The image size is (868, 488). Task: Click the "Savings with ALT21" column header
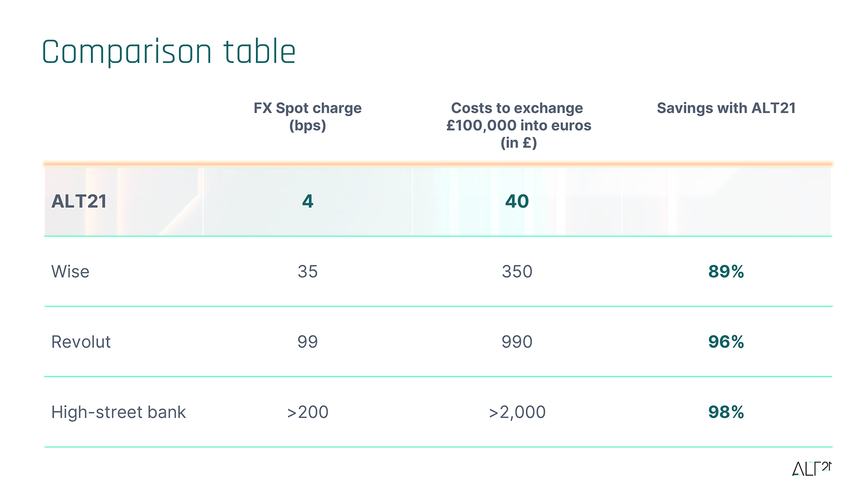726,108
